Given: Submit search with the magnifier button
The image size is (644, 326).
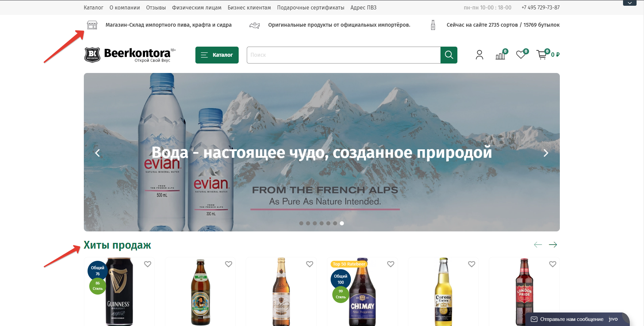Looking at the screenshot, I should pyautogui.click(x=449, y=55).
